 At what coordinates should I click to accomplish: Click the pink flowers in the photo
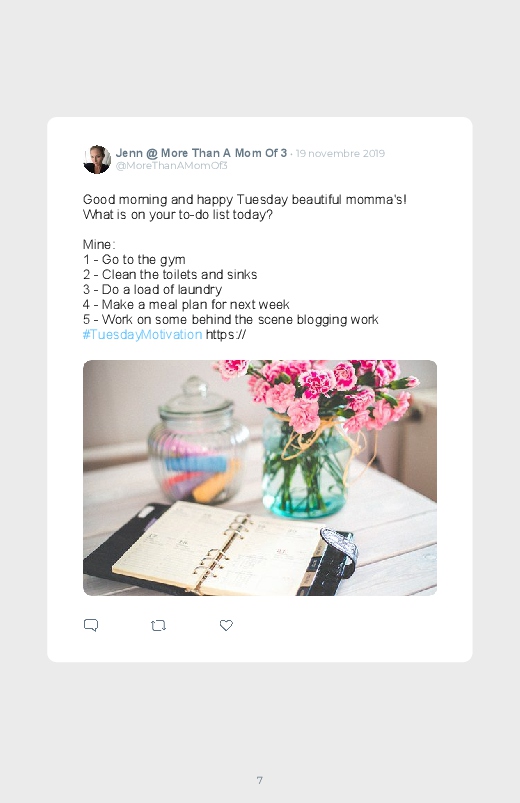[315, 392]
